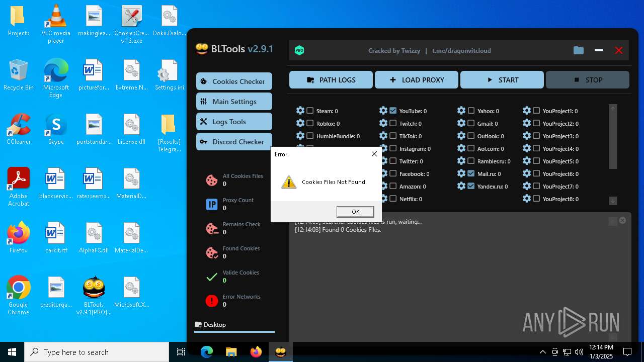The height and width of the screenshot is (362, 644).
Task: Open HumbleBundle settings gear icon
Action: click(300, 136)
